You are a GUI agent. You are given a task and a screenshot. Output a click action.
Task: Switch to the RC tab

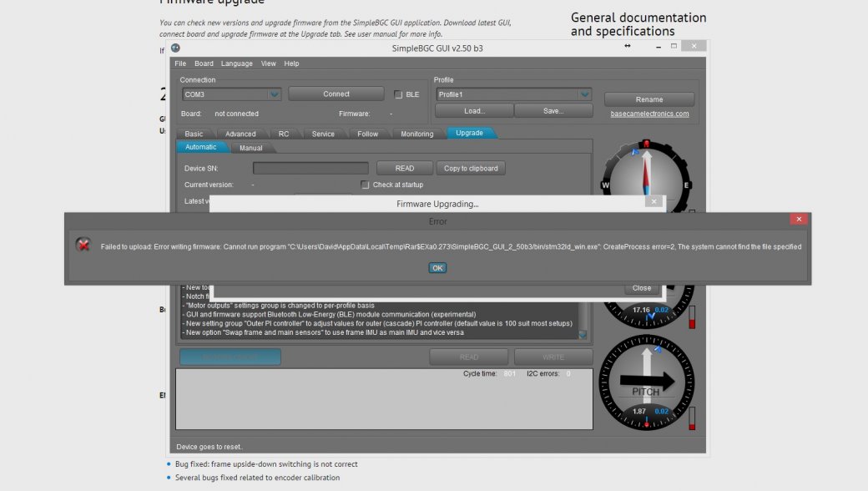point(284,134)
